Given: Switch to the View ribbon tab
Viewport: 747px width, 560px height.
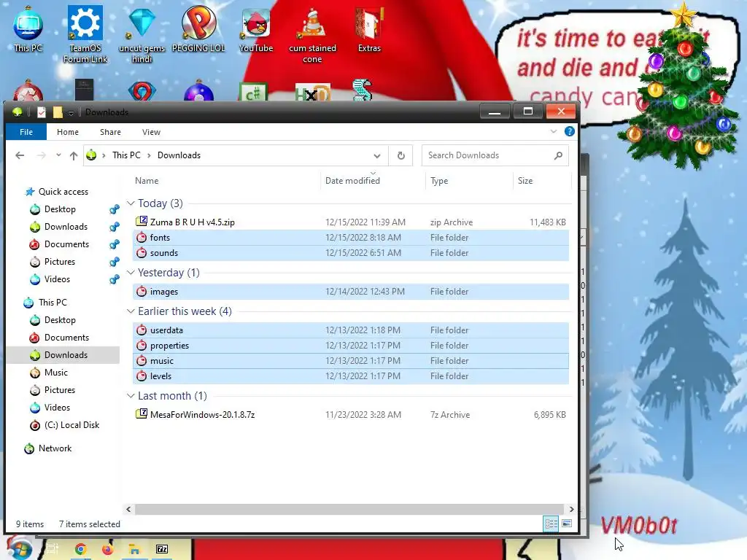Looking at the screenshot, I should click(151, 132).
